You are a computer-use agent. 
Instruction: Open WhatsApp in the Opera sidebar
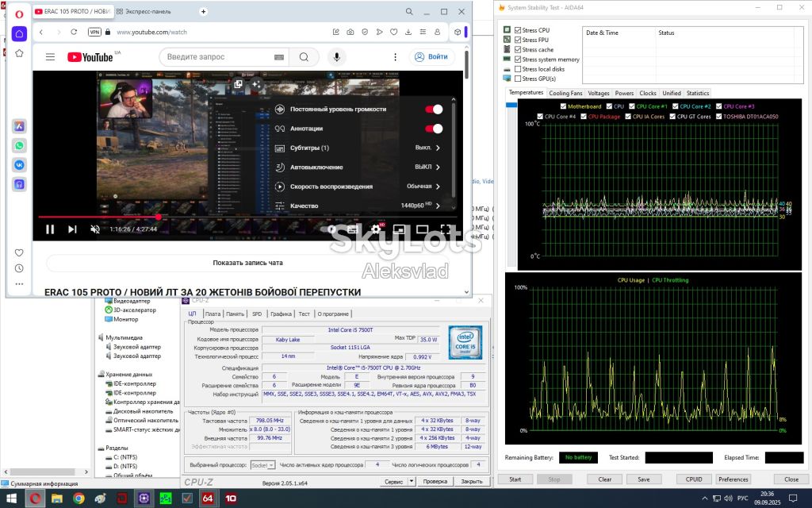(x=19, y=146)
